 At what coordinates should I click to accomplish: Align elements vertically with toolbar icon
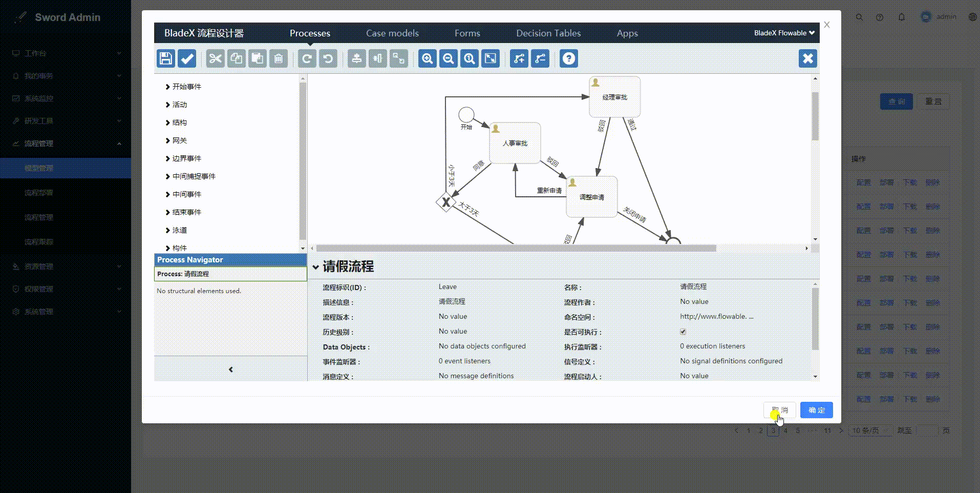(x=357, y=58)
